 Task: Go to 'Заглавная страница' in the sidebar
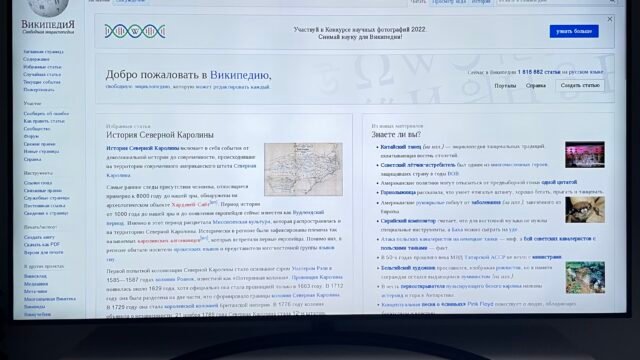pyautogui.click(x=43, y=52)
